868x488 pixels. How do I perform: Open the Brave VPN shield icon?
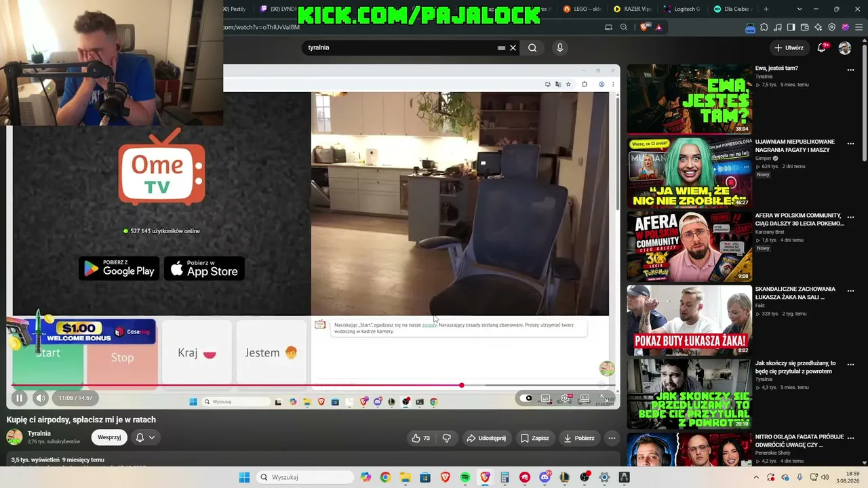pyautogui.click(x=832, y=27)
